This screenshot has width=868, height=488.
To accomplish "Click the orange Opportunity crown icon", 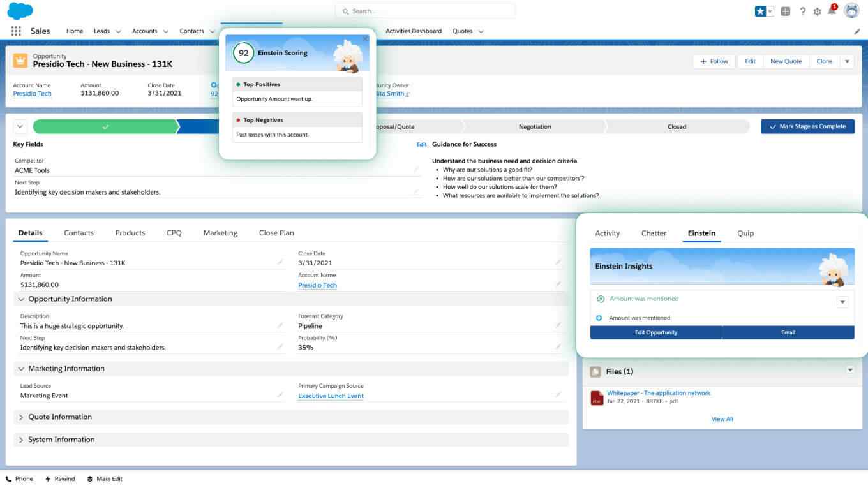I will (20, 61).
